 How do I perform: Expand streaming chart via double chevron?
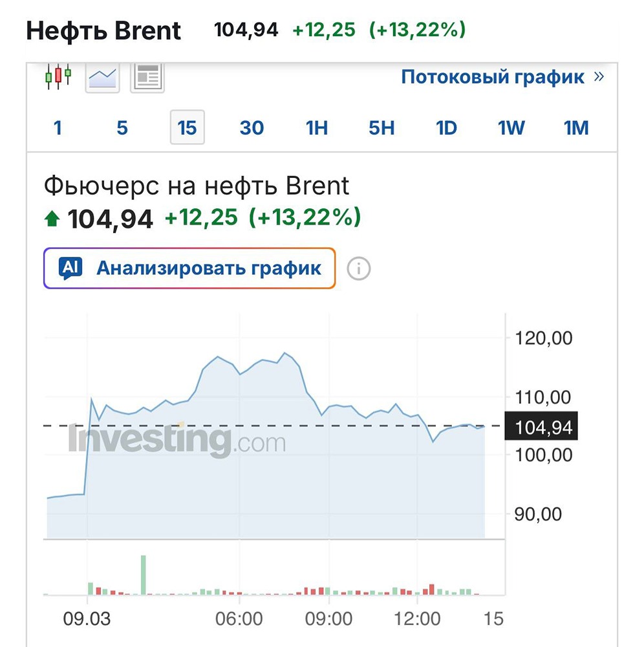(599, 77)
